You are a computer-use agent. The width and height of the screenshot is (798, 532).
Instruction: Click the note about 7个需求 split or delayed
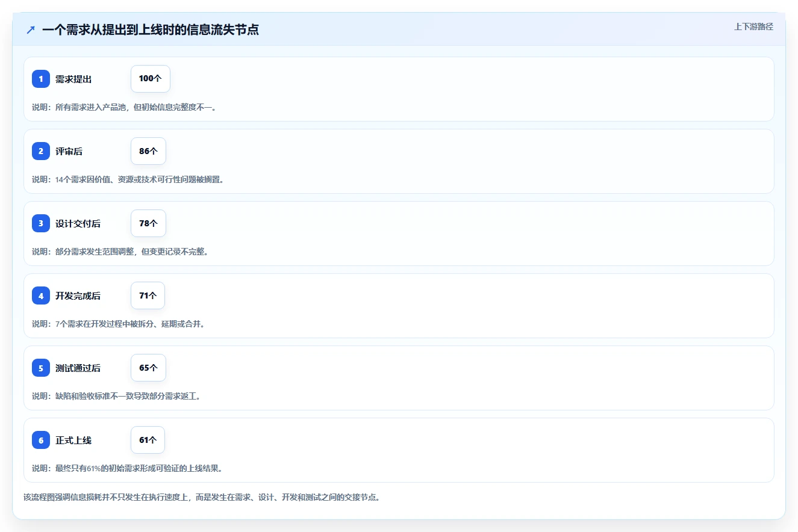pos(119,324)
